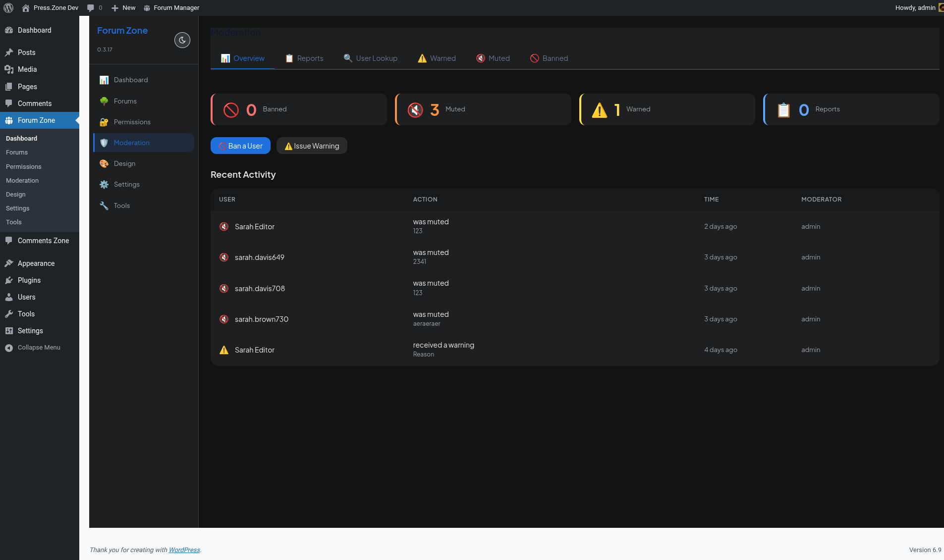Click the sarah.davis649 user row name
The width and height of the screenshot is (944, 560).
point(260,257)
